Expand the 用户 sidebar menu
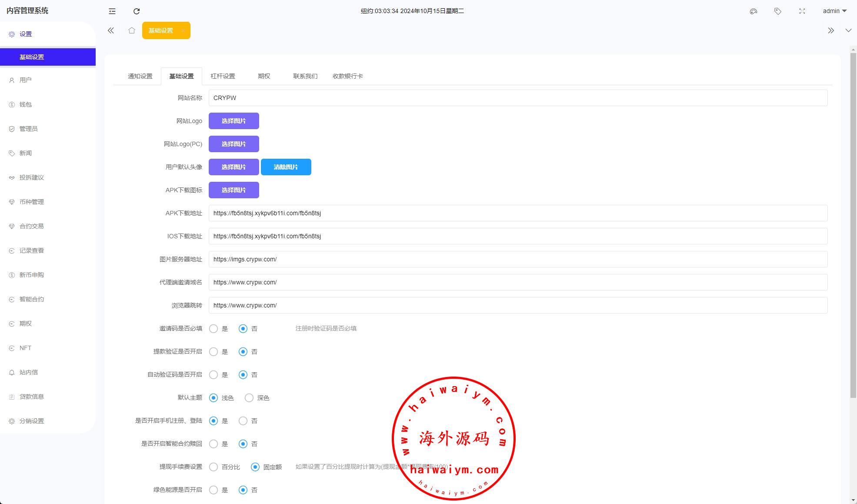 click(26, 80)
